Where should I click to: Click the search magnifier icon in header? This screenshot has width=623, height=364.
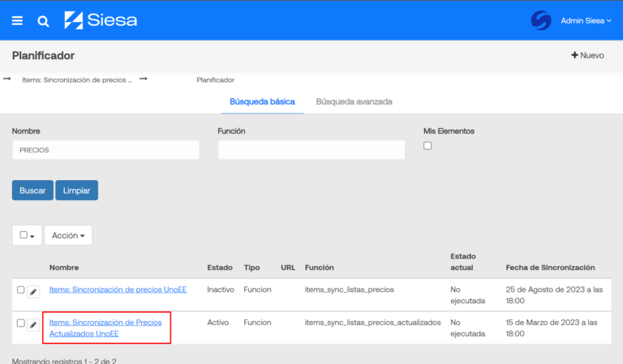tap(43, 20)
